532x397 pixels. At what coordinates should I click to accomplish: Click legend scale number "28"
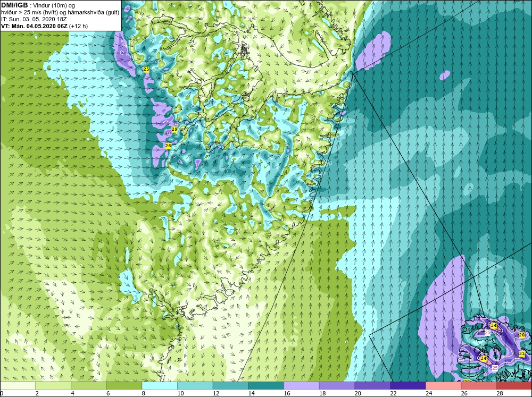tap(499, 393)
